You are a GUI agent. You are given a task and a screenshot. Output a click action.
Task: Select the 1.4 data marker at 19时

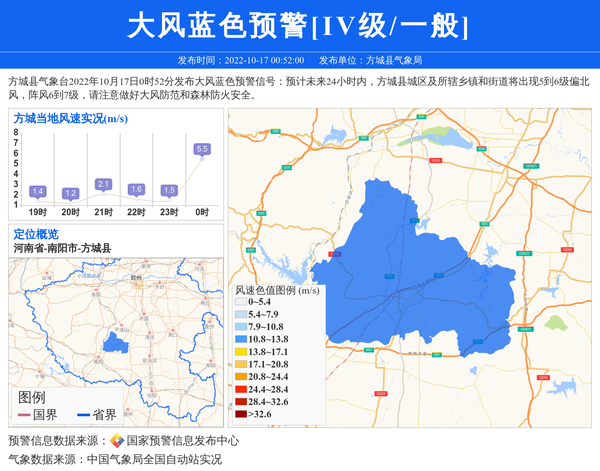[38, 191]
